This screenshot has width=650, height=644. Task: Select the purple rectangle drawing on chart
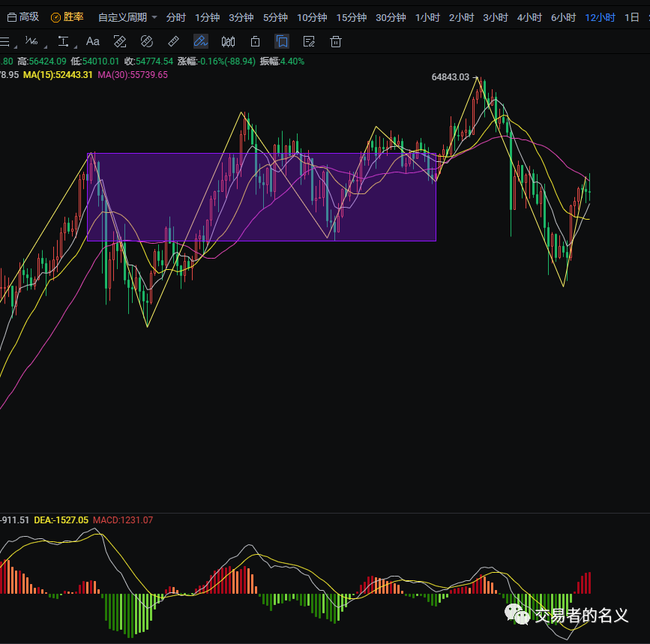click(261, 197)
